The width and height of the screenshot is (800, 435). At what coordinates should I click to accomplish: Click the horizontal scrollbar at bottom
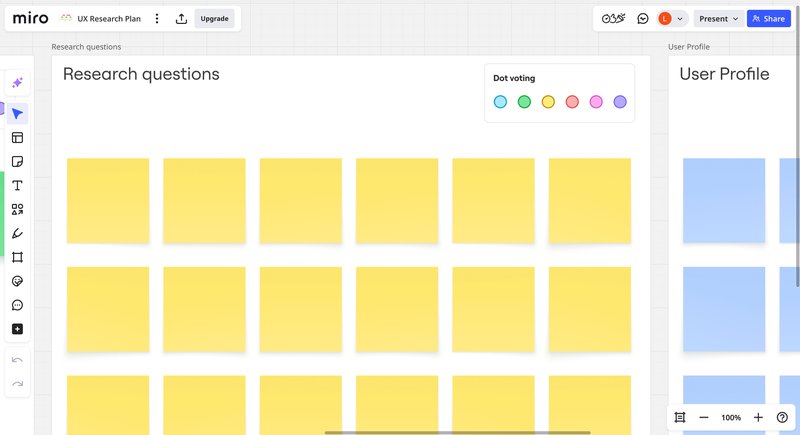(458, 432)
